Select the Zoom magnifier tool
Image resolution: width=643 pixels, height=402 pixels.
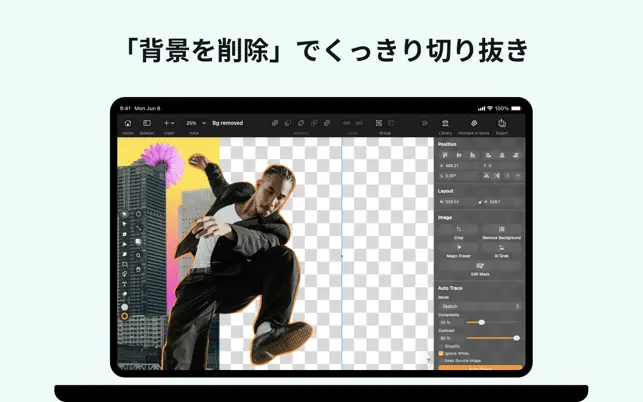click(139, 256)
